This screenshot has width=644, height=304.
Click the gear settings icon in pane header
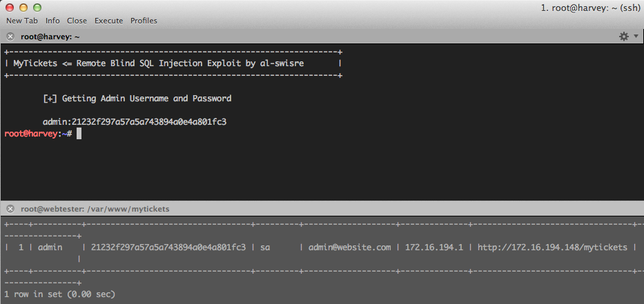(624, 37)
